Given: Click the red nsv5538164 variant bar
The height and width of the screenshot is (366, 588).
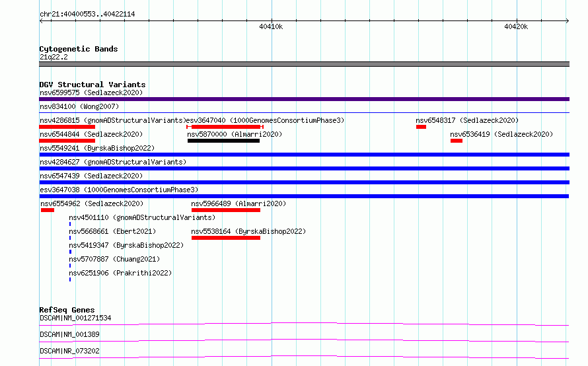Looking at the screenshot, I should pyautogui.click(x=226, y=238).
